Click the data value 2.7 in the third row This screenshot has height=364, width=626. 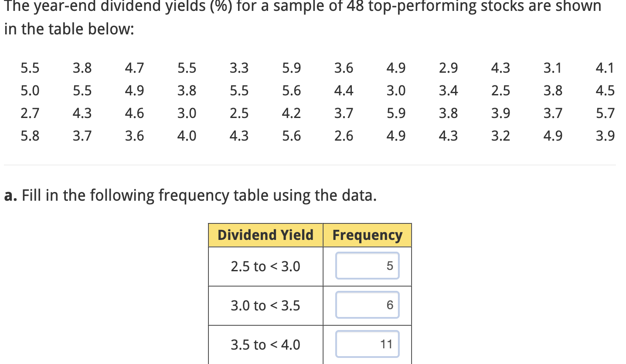point(30,113)
